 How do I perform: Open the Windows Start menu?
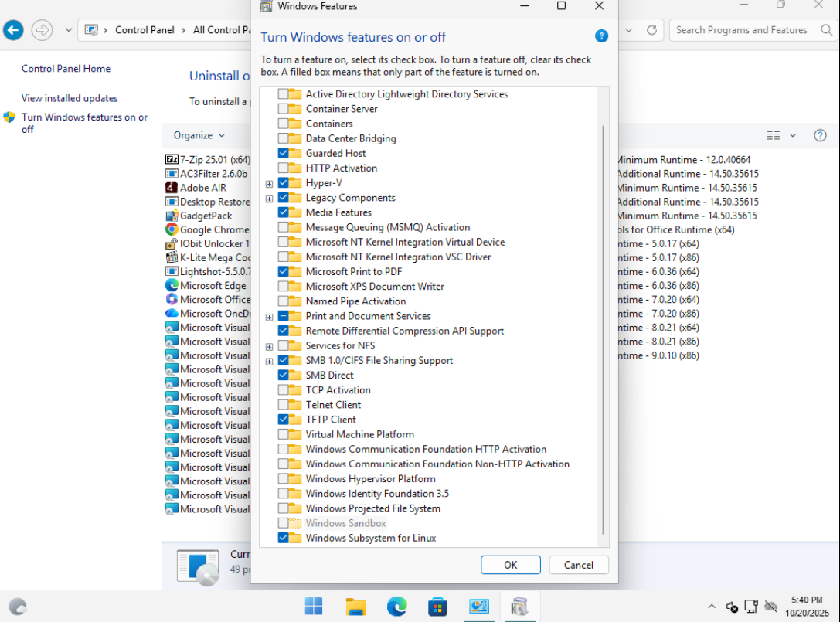point(314,607)
